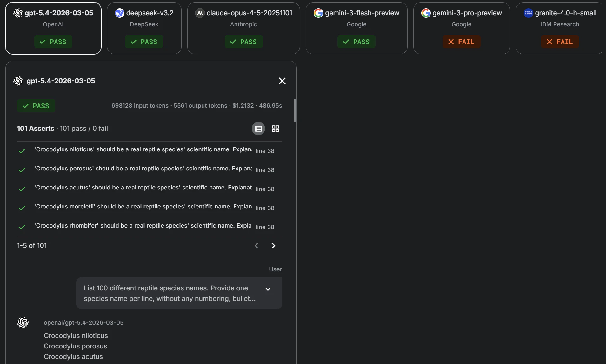Viewport: 606px width, 364px height.
Task: Switch asserts to grid view
Action: click(x=276, y=129)
